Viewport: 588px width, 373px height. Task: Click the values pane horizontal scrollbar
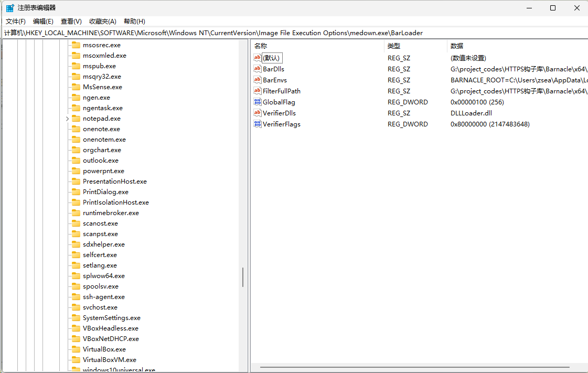click(415, 367)
